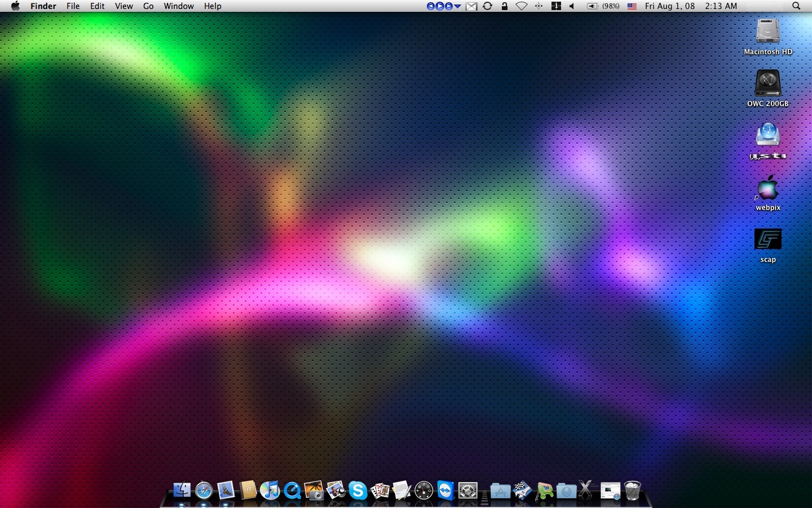Open the green character app in Dock

pyautogui.click(x=545, y=491)
